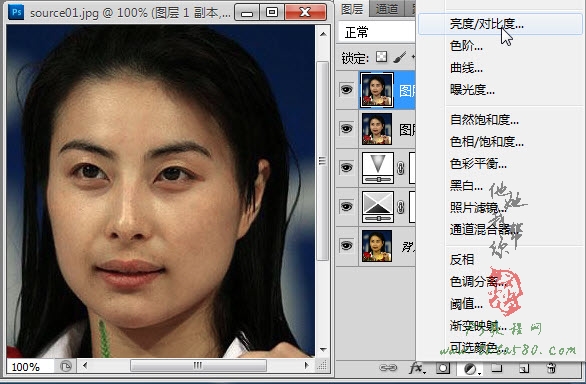Open the blend mode dropdown 正常
586x384 pixels.
(x=377, y=32)
